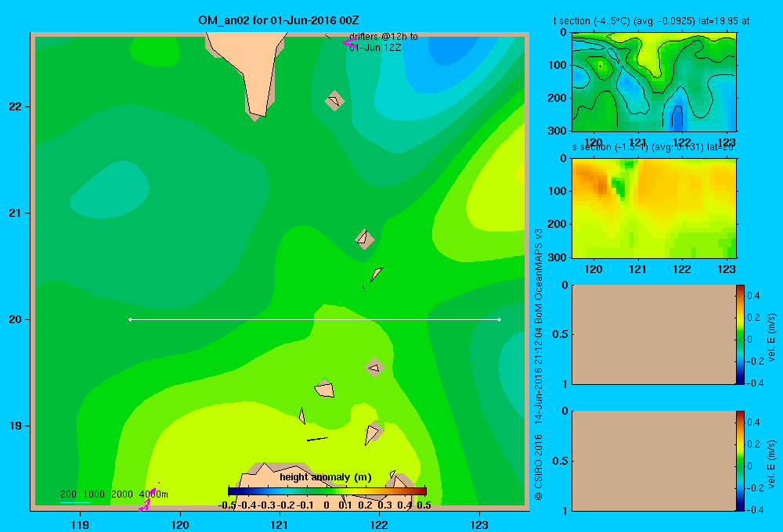
Task: Open the s section salinity plot
Action: (654, 207)
